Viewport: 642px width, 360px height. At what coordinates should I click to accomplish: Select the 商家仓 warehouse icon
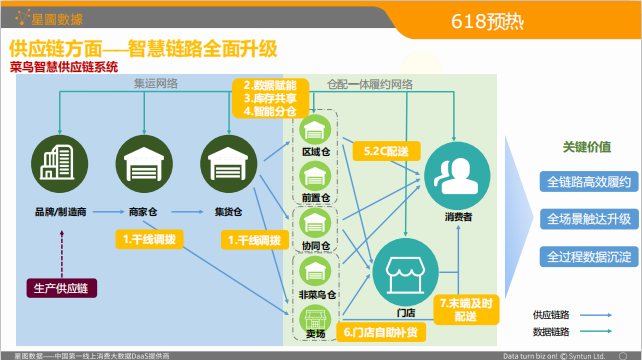tap(144, 164)
